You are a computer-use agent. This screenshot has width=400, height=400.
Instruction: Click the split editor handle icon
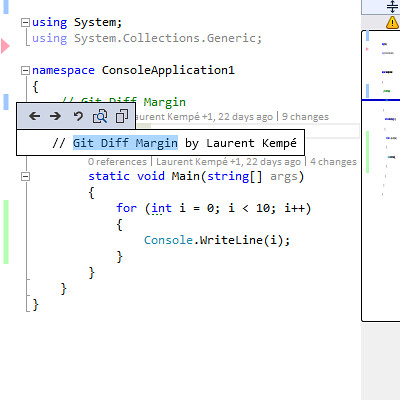[x=392, y=7]
